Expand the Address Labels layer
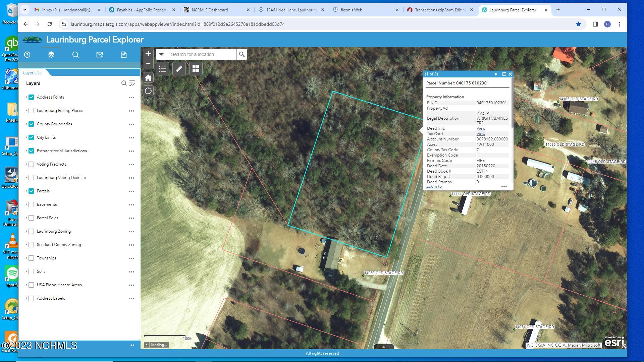Image resolution: width=644 pixels, height=362 pixels. 26,298
